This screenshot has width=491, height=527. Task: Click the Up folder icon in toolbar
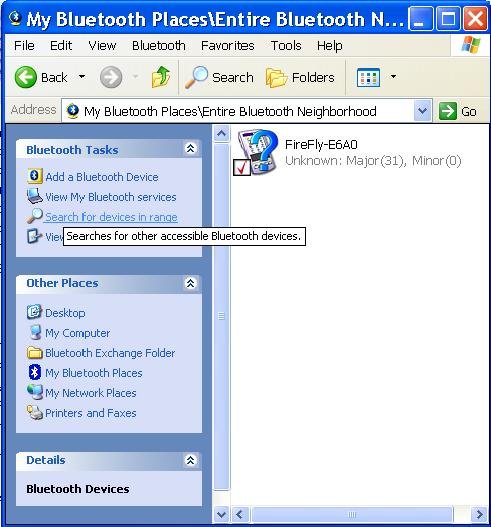[161, 77]
